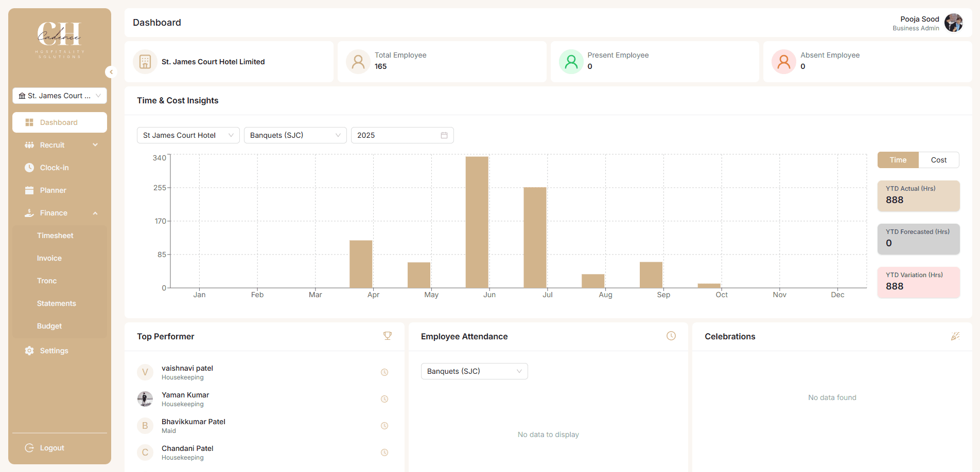Open Invoice under Finance
This screenshot has width=980, height=472.
click(60, 258)
